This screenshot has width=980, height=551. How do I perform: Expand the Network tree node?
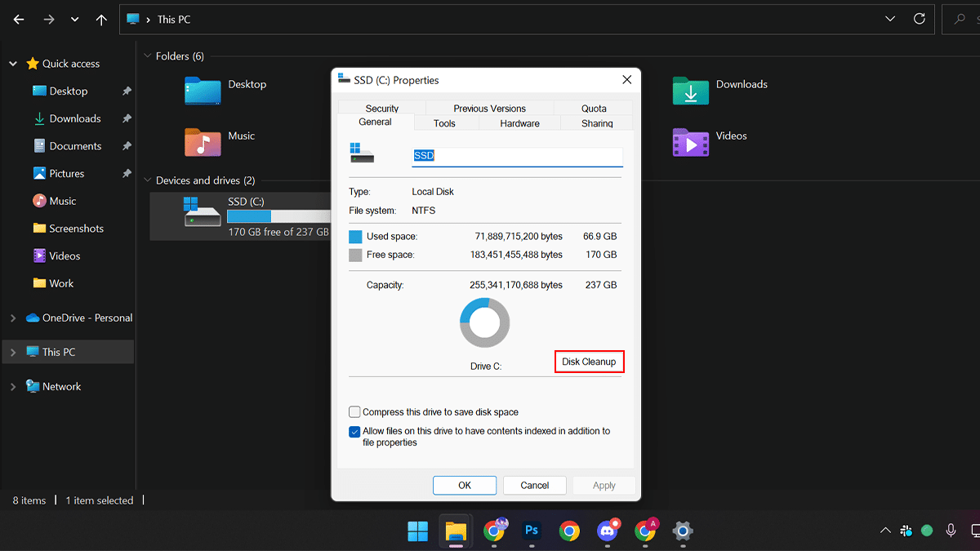click(12, 387)
